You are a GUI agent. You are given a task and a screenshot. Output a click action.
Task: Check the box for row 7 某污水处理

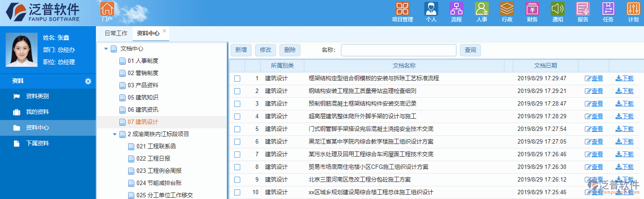237,154
